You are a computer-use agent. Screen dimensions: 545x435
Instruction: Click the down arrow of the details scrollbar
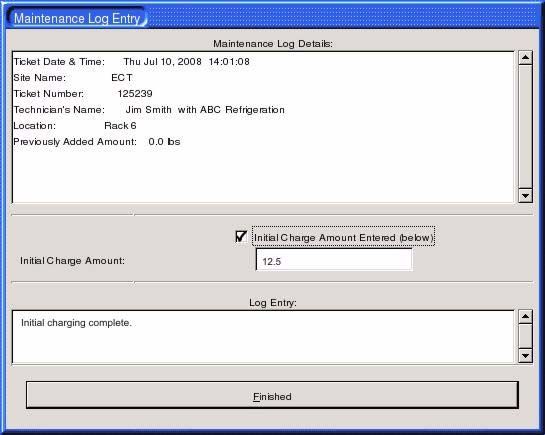point(525,196)
